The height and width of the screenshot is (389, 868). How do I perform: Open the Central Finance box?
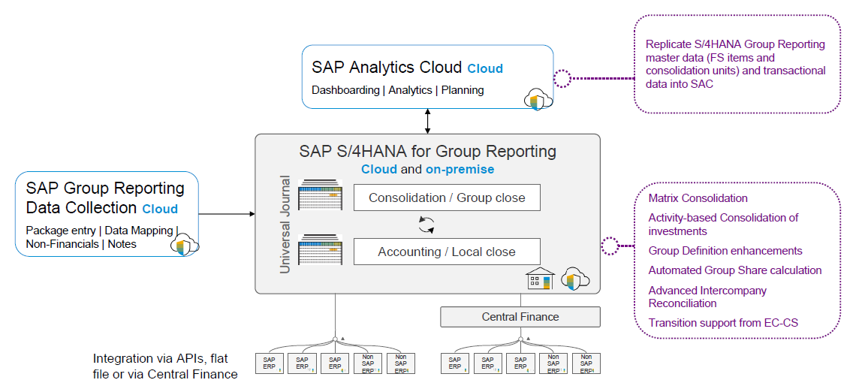[x=520, y=317]
